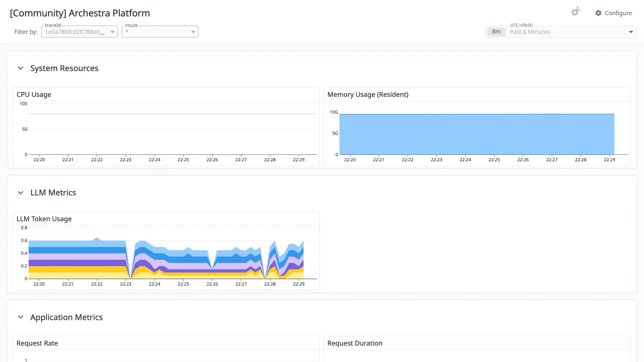Collapse the LLM Metrics section

(20, 193)
